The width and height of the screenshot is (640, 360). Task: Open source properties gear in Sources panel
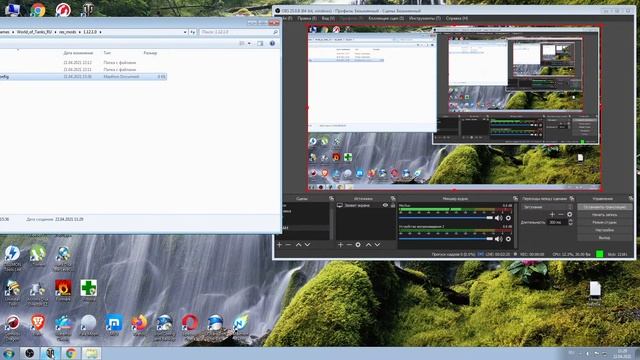358,244
